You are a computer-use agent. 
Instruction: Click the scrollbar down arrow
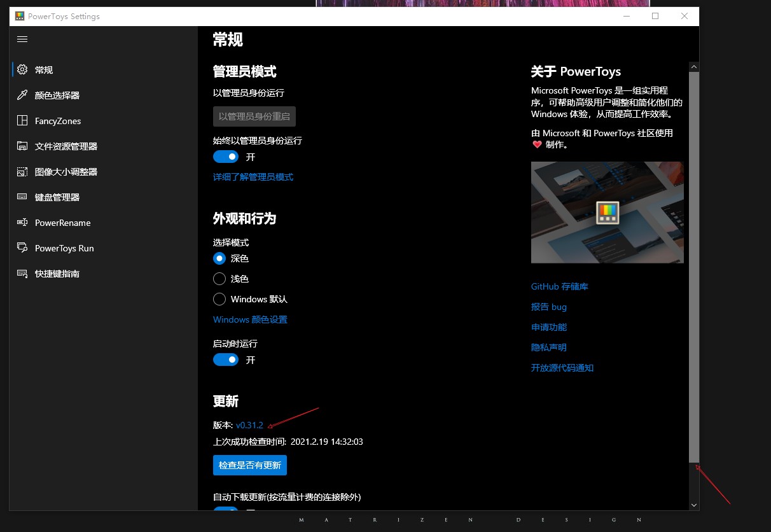693,505
